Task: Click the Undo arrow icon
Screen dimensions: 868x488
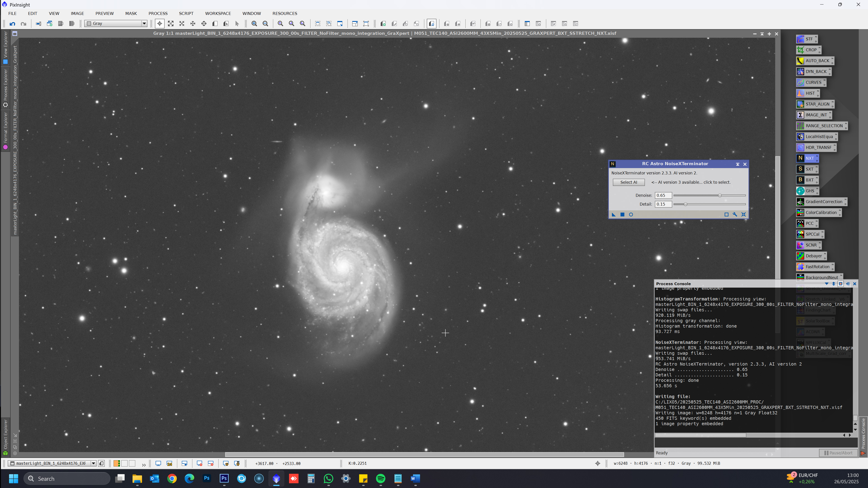Action: point(12,23)
